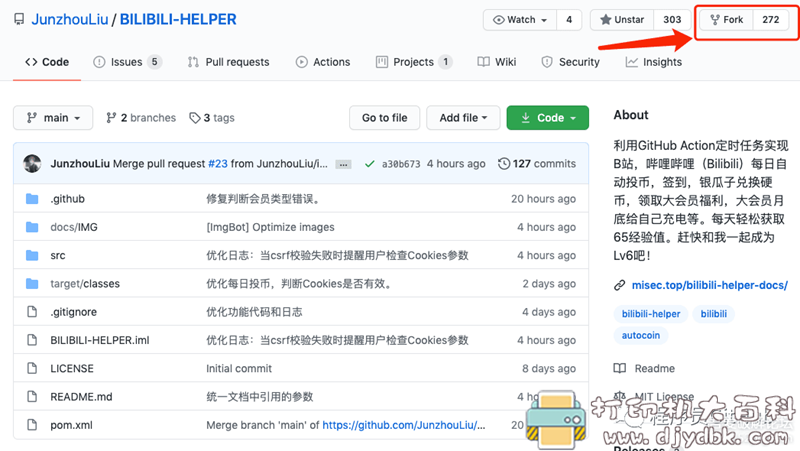Click the file icon beside LICENSE
Viewport: 800px width, 451px height.
(32, 368)
